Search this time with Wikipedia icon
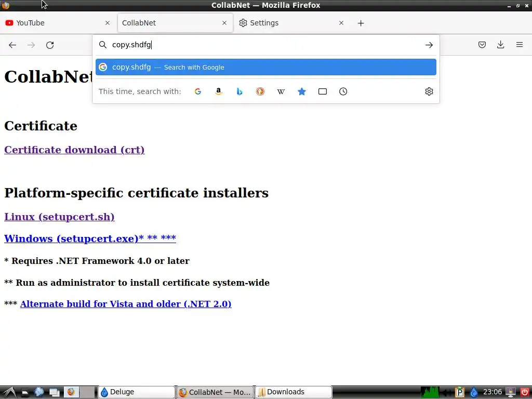 tap(281, 91)
